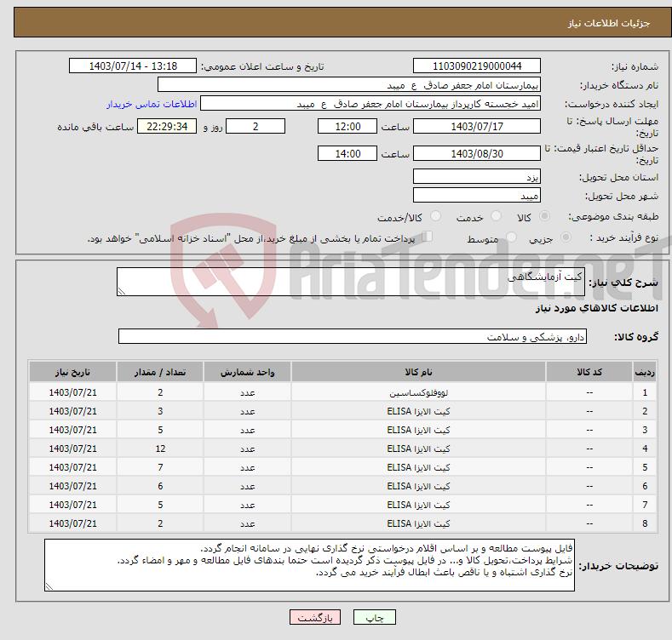This screenshot has height=640, width=672.
Task: Click the unit عدد in row 1
Action: [x=248, y=392]
